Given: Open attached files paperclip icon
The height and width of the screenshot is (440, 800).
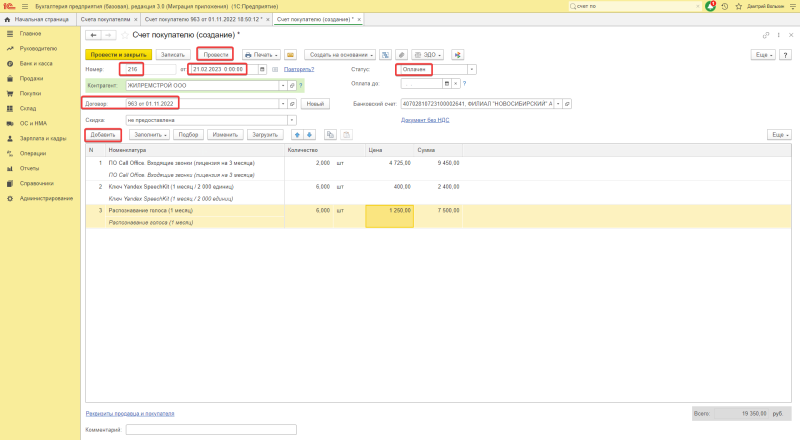Looking at the screenshot, I should pyautogui.click(x=402, y=55).
